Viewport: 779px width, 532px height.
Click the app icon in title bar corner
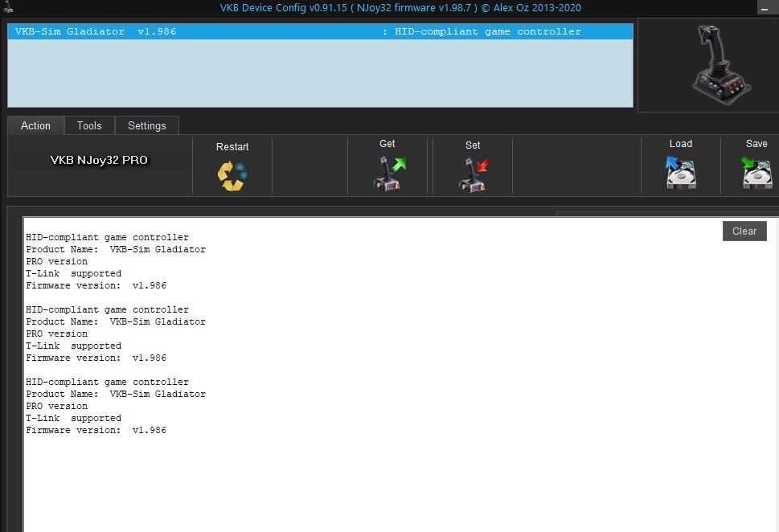point(7,7)
